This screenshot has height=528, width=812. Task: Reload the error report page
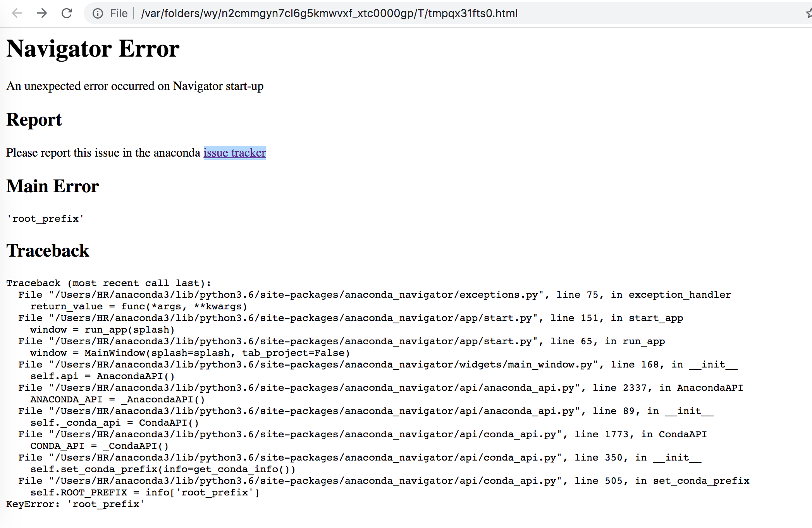[x=67, y=13]
